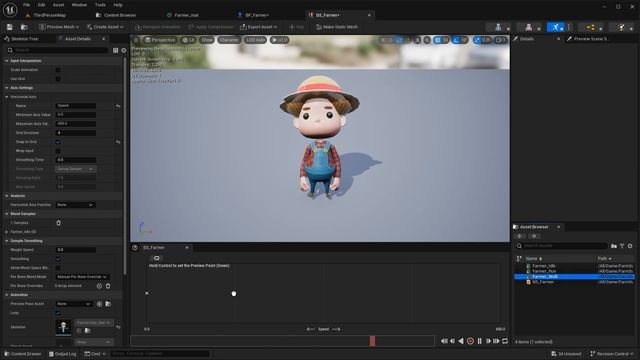This screenshot has width=640, height=360.
Task: Open the skeleton editing mode icon
Action: 498,27
